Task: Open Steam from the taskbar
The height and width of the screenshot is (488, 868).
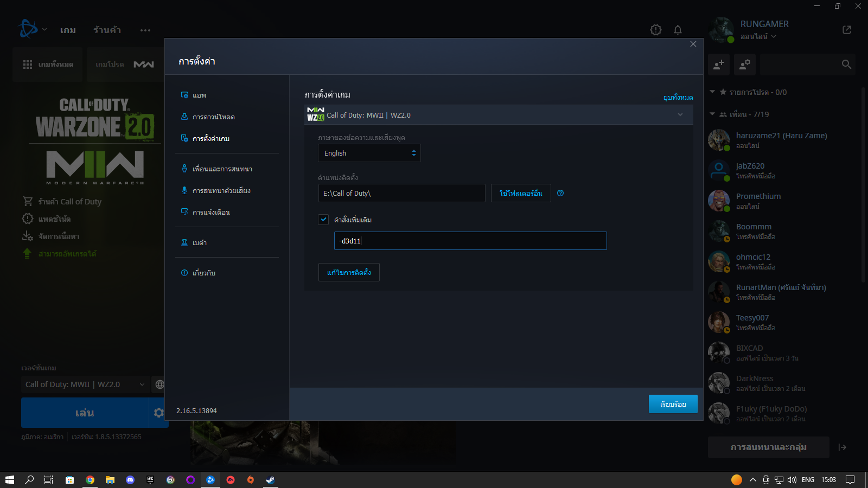Action: (271, 480)
